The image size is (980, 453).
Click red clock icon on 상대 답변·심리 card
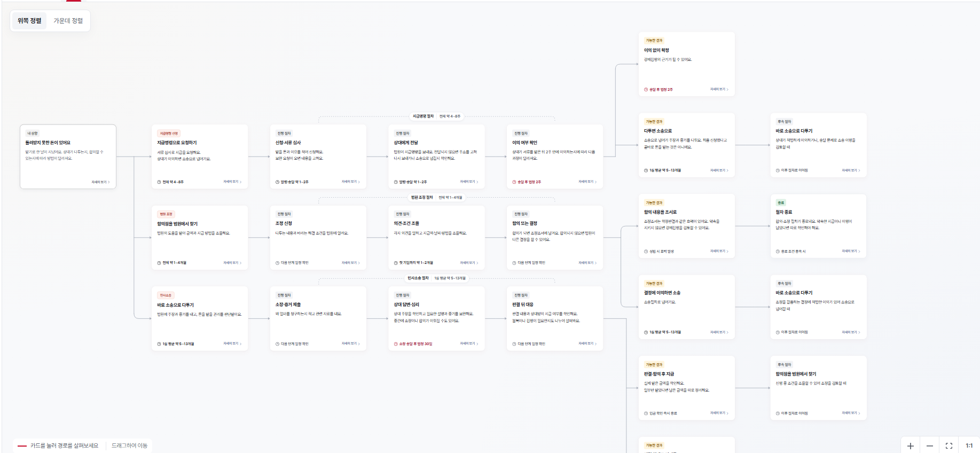point(396,344)
